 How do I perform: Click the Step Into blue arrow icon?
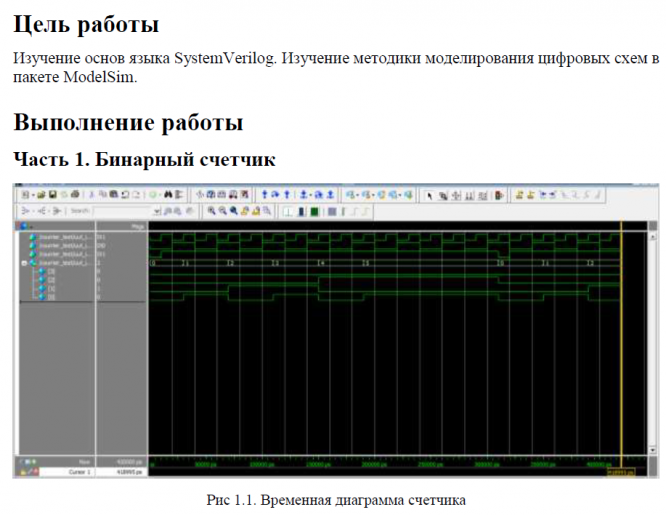coord(265,195)
